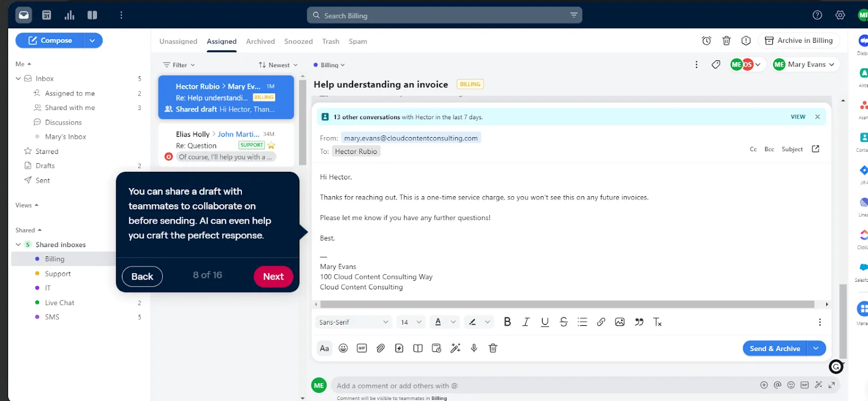
Task: Click the trash icon above conversation
Action: click(726, 41)
